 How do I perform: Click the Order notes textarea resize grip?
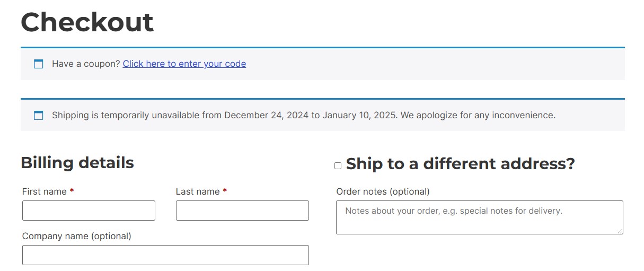pyautogui.click(x=620, y=231)
